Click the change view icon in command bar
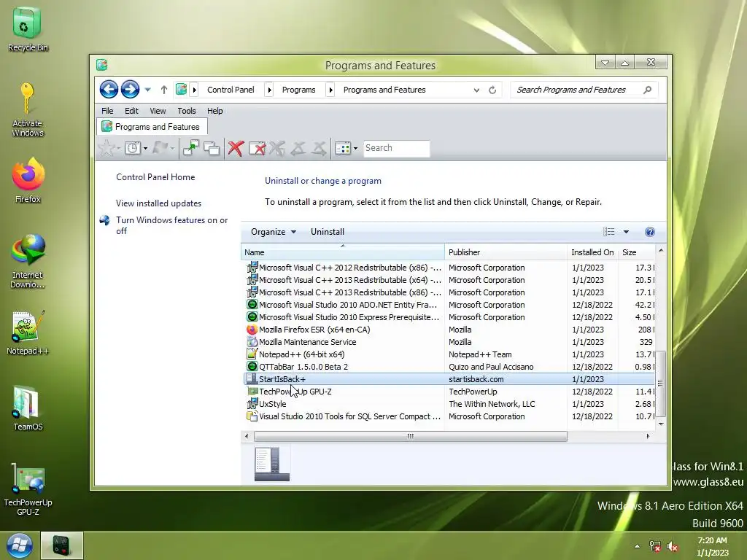 [x=609, y=231]
